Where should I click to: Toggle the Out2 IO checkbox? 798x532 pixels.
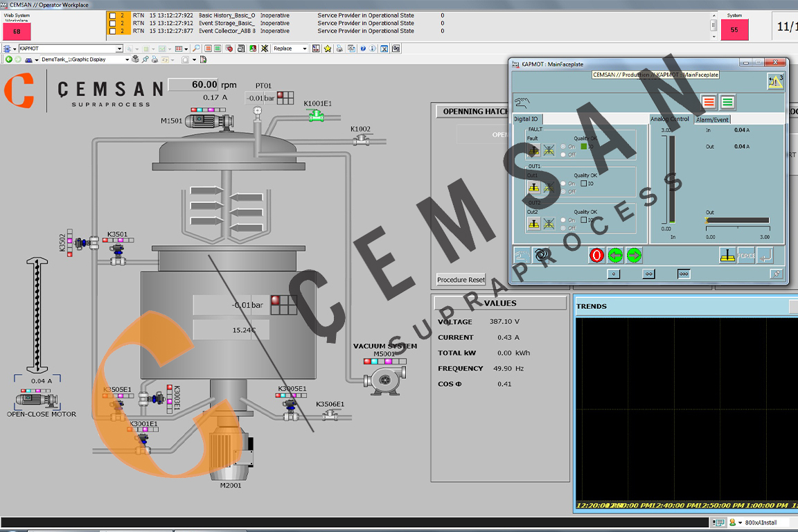pos(584,220)
